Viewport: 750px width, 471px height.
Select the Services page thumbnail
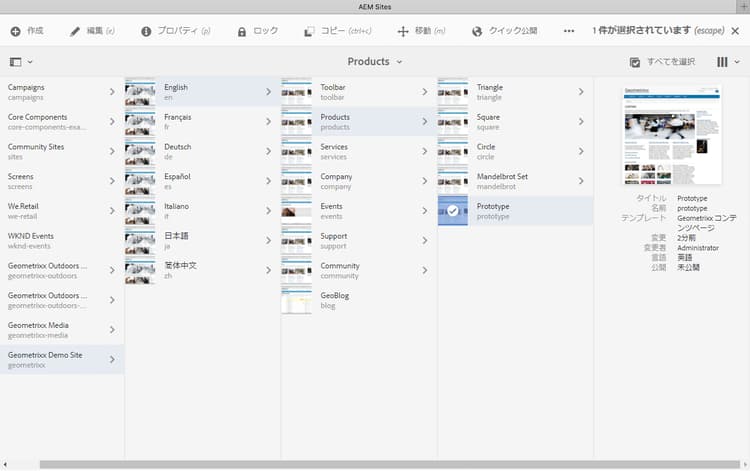coord(297,151)
